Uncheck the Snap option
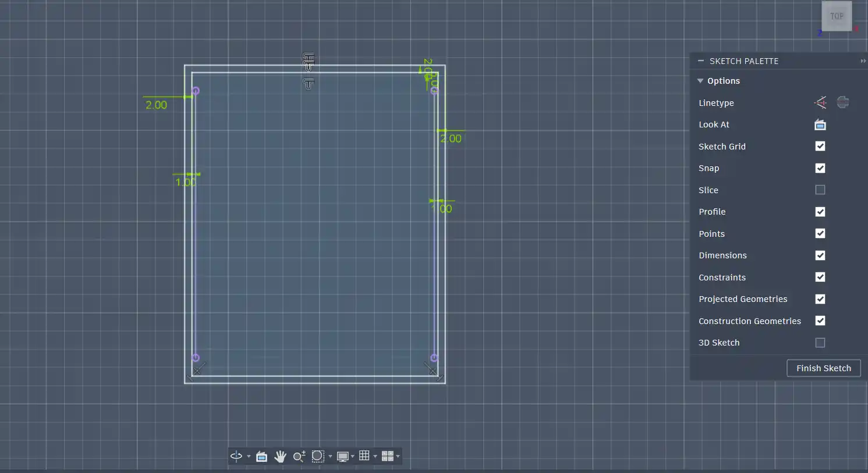 (820, 168)
